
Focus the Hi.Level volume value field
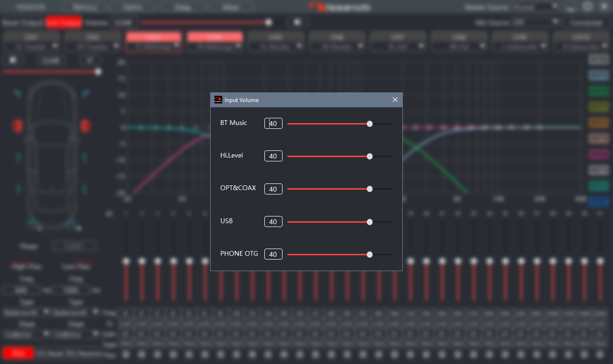pos(273,156)
